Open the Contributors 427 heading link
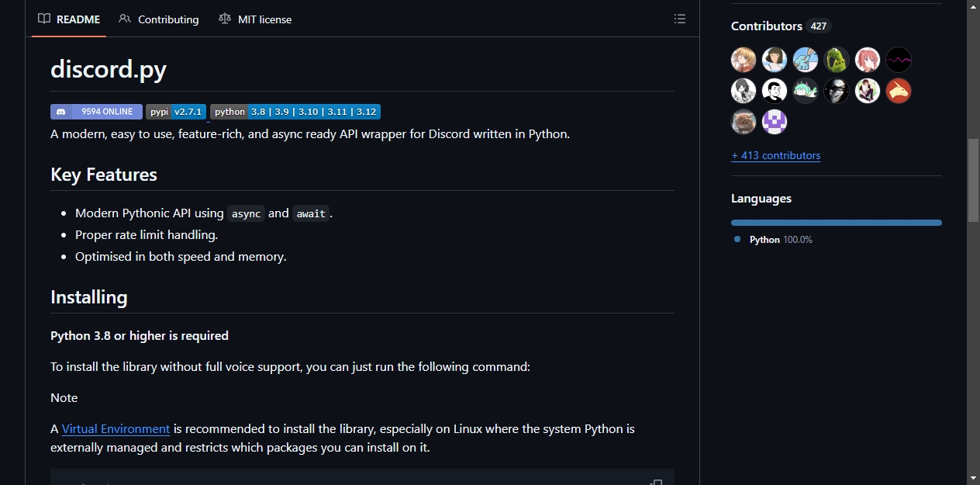 tap(781, 26)
